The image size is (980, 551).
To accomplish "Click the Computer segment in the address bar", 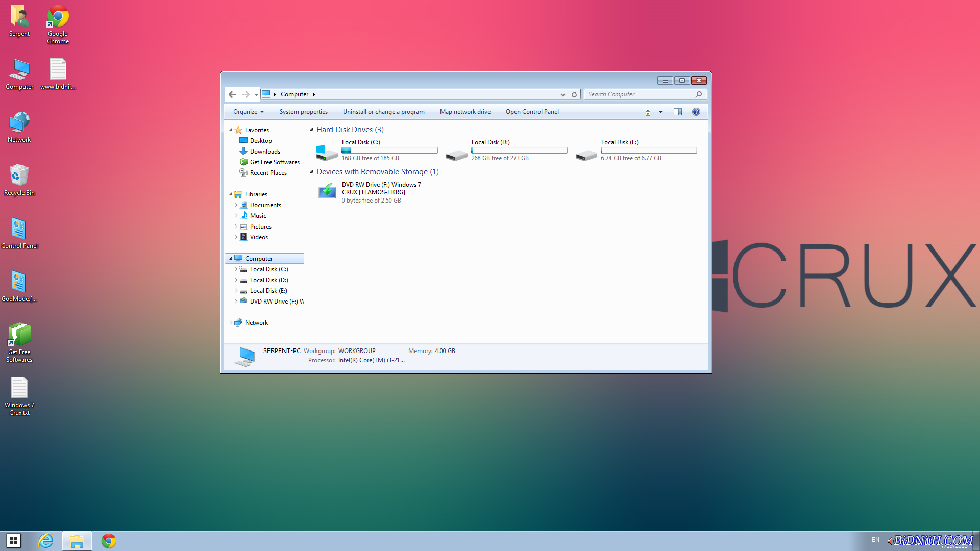I will (x=295, y=94).
